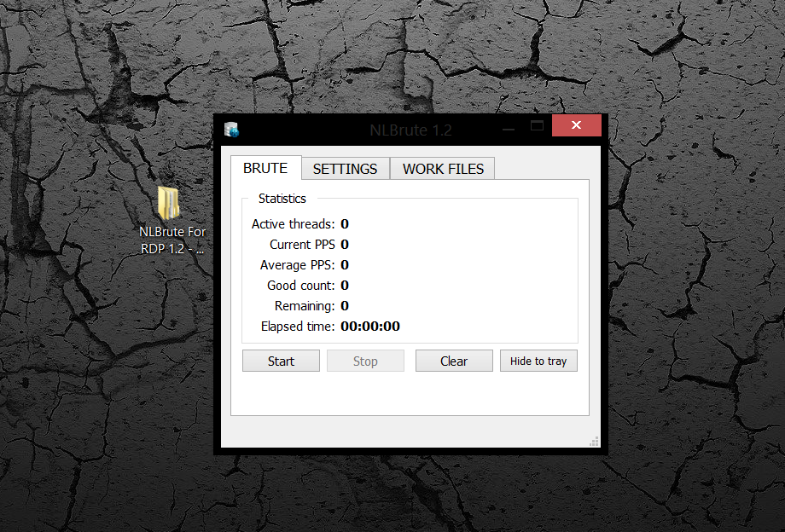Select the Active threads label

point(293,224)
